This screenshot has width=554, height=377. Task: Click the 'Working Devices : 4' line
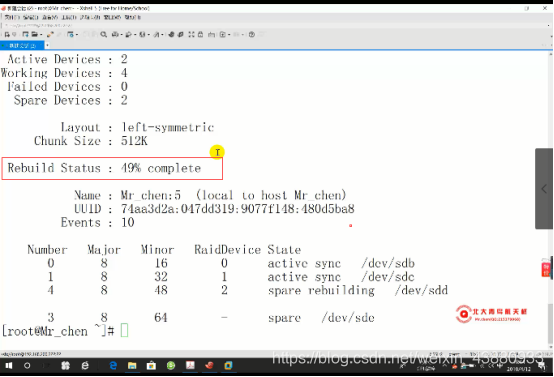click(x=64, y=73)
